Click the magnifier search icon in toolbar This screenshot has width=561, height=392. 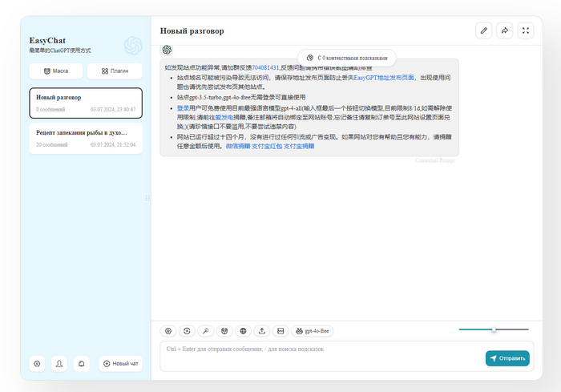206,330
